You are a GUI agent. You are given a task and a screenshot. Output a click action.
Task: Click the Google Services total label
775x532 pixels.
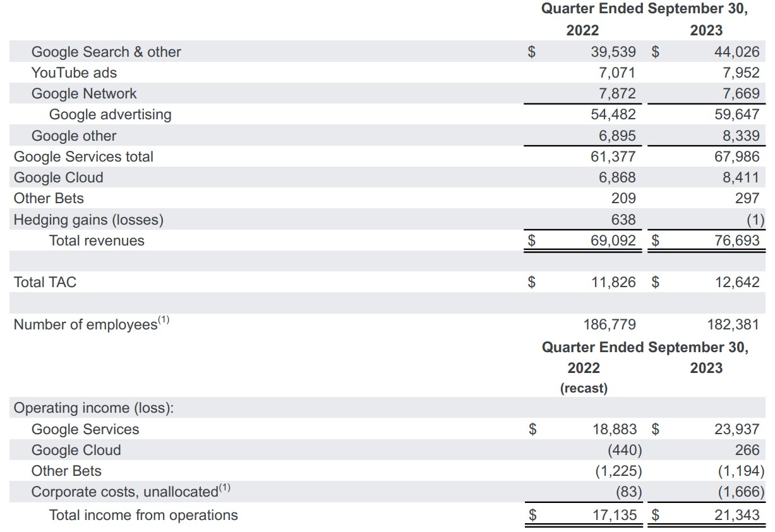pyautogui.click(x=83, y=157)
